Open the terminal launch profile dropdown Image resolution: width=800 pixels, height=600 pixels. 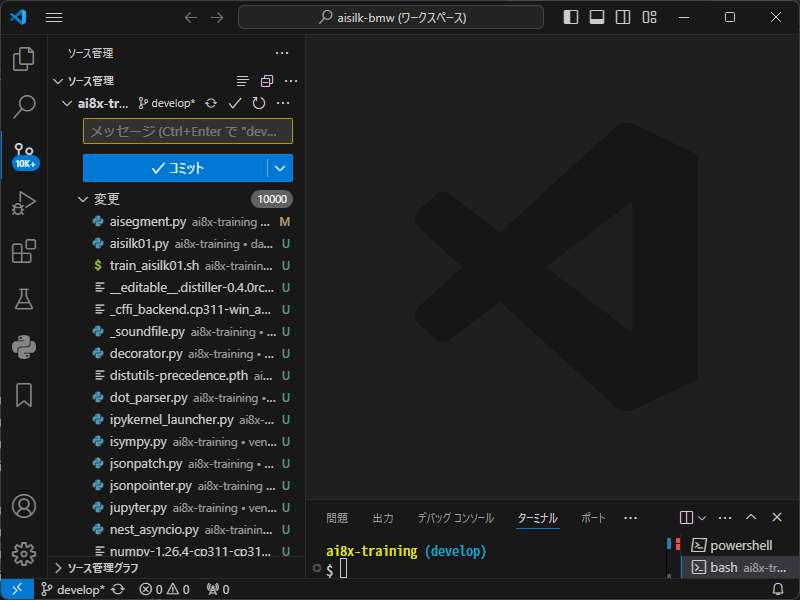point(702,518)
